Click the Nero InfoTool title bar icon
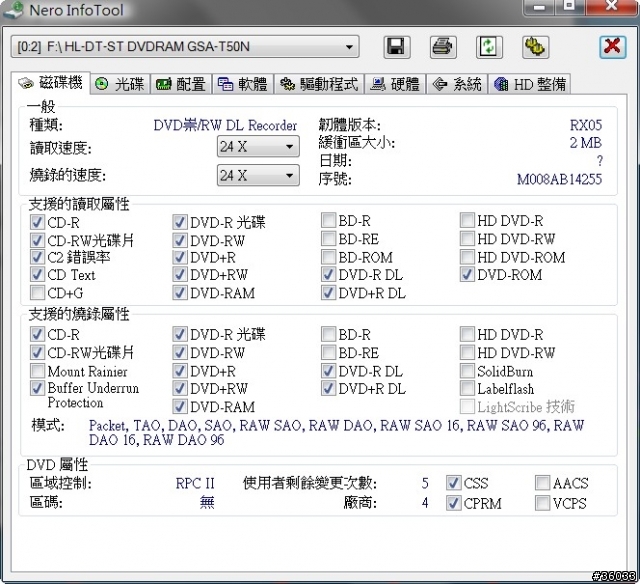Viewport: 640px width, 584px height. pyautogui.click(x=13, y=10)
